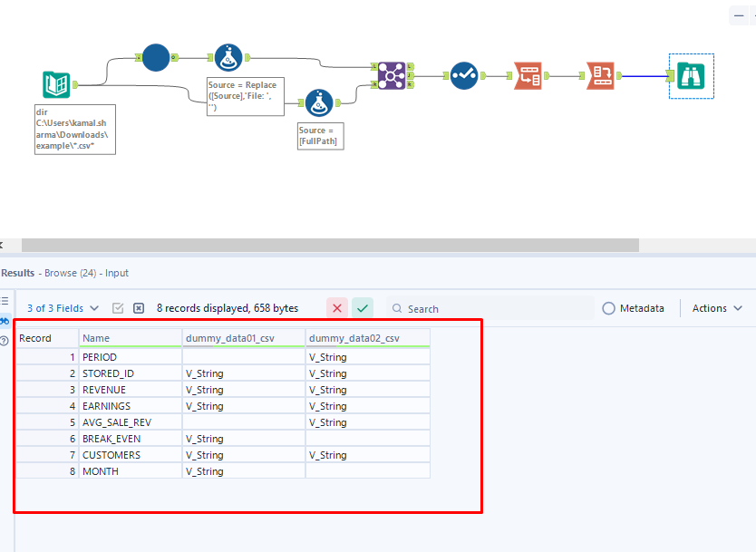Select the Formula tool setting Source = [FullPath]
Screen dimensions: 756x552
[x=319, y=102]
